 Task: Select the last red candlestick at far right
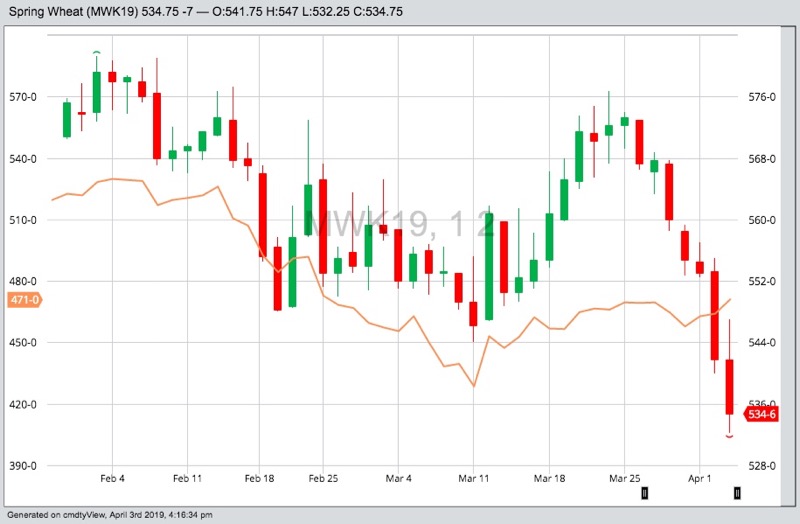coord(729,387)
